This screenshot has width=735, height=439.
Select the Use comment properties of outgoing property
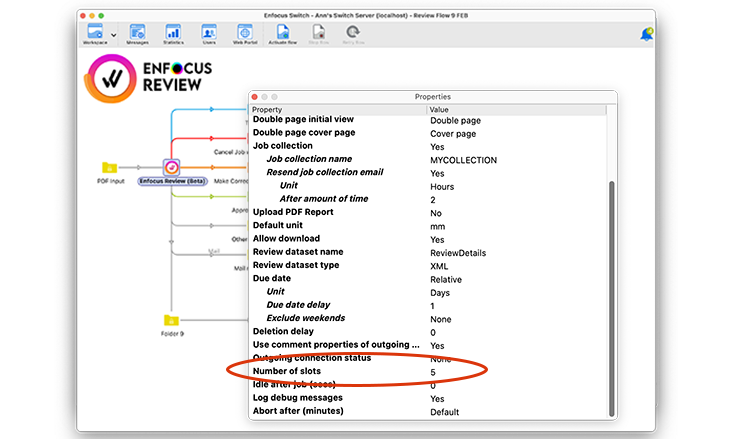pos(336,344)
